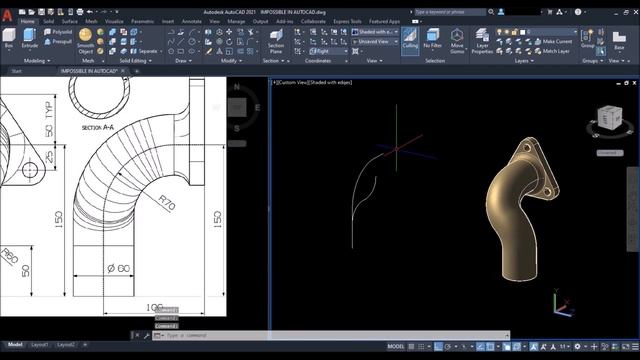Screen dimensions: 640x360
Task: Click the Section Plane tool
Action: point(276,42)
